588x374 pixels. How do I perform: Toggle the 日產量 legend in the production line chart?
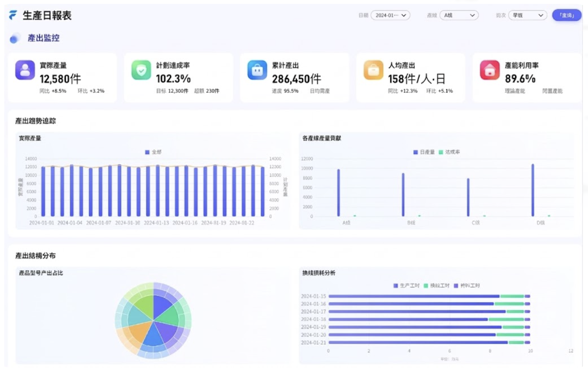point(424,152)
